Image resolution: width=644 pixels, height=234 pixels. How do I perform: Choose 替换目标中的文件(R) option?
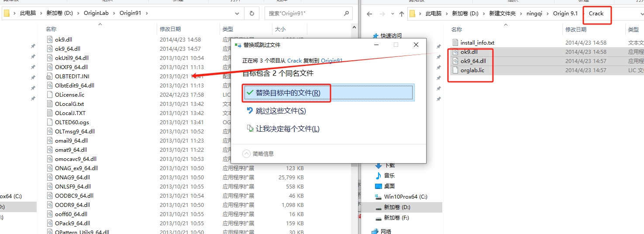[328, 93]
